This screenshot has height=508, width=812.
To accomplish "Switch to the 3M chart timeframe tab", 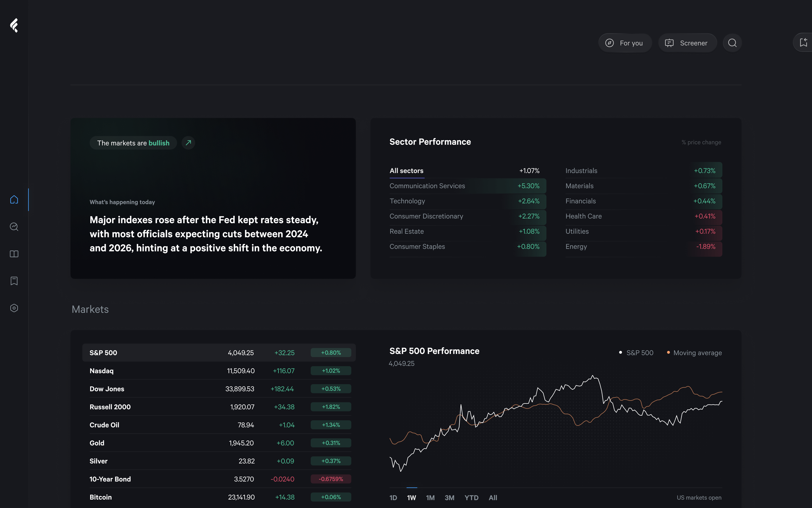I will point(449,497).
